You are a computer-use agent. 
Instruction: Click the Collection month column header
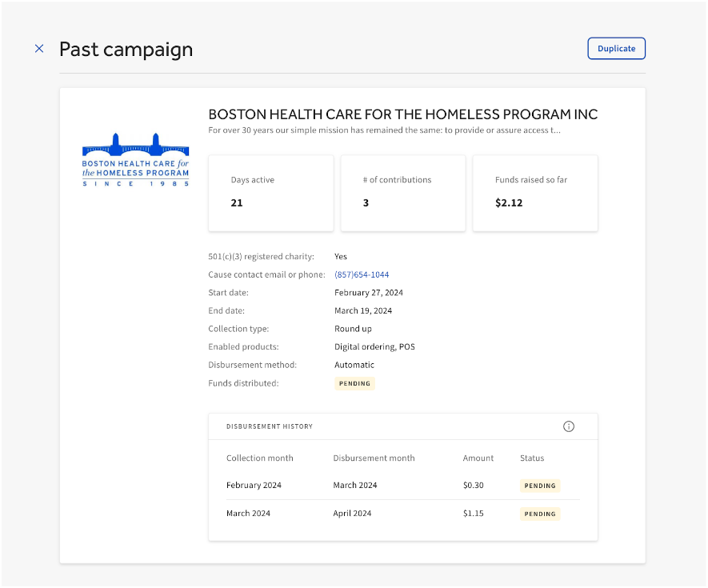tap(259, 458)
